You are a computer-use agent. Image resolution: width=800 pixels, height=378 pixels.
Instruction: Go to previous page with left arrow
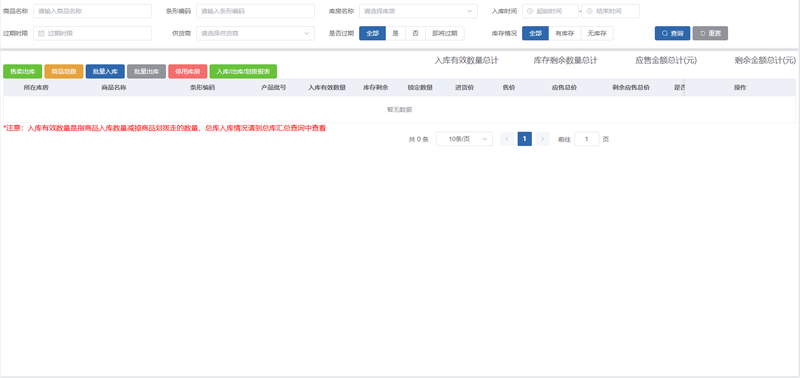[507, 139]
